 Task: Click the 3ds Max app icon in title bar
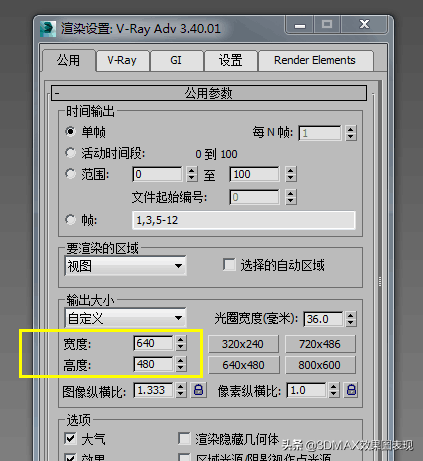(48, 29)
